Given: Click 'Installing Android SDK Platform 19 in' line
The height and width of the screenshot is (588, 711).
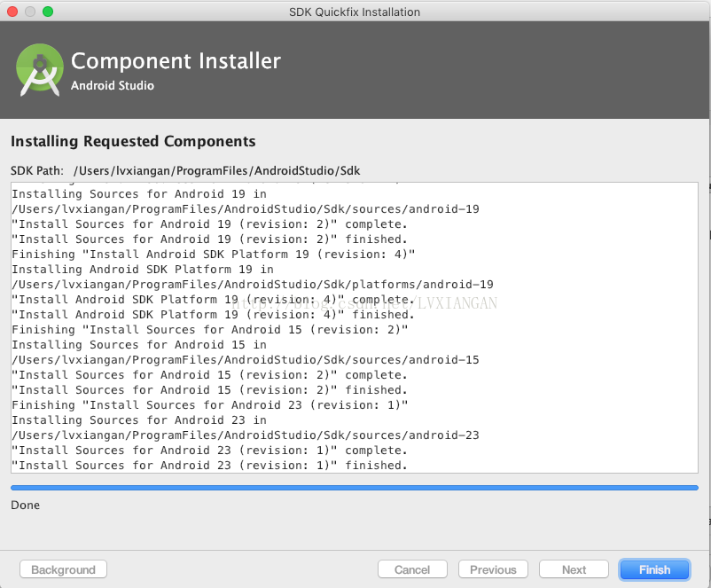Looking at the screenshot, I should tap(143, 270).
